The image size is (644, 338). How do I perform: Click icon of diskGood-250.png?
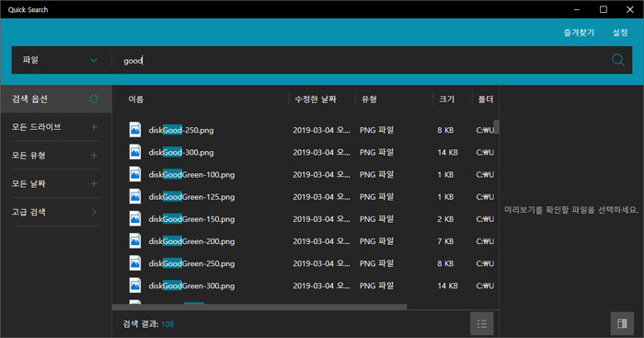click(135, 130)
